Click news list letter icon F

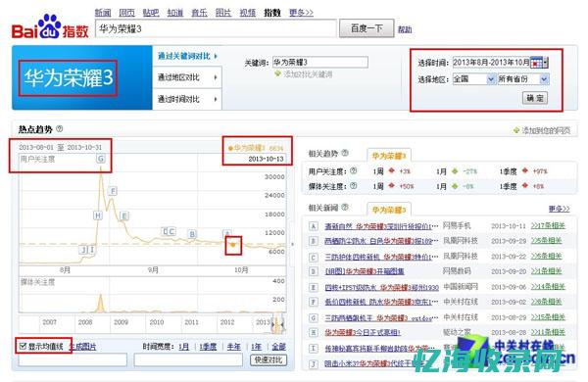coord(314,302)
